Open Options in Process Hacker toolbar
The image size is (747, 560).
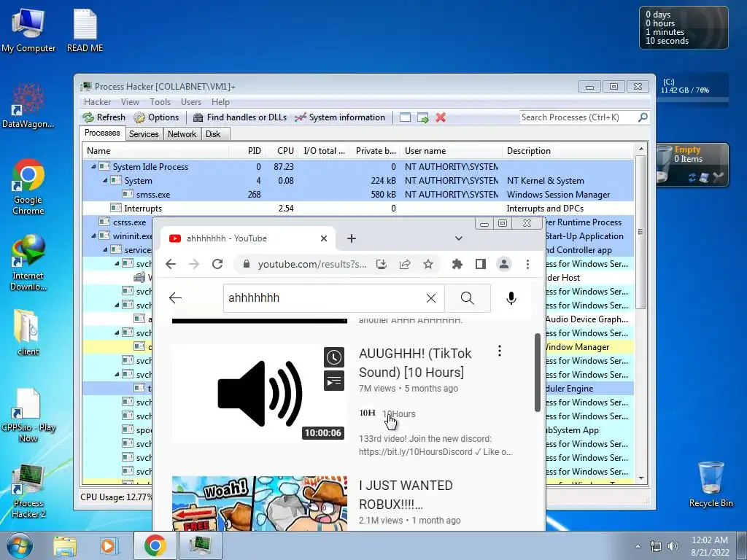[x=156, y=117]
